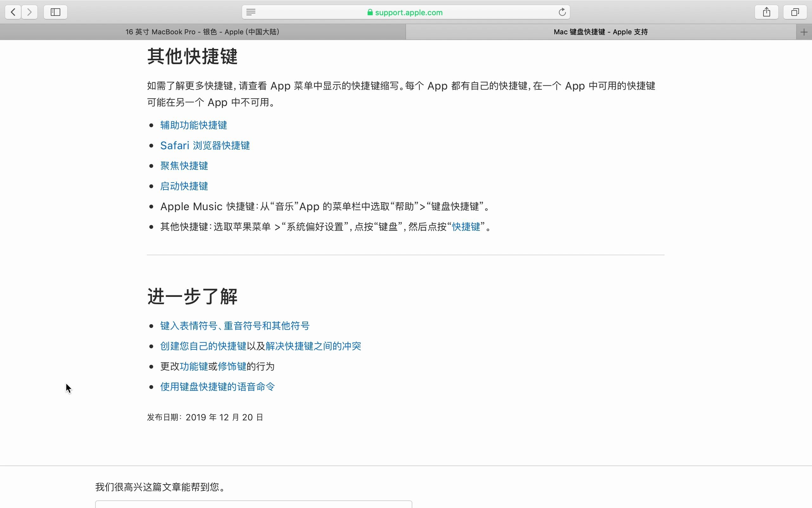This screenshot has width=812, height=508.
Task: Open Reader view icon in address bar
Action: pyautogui.click(x=251, y=12)
